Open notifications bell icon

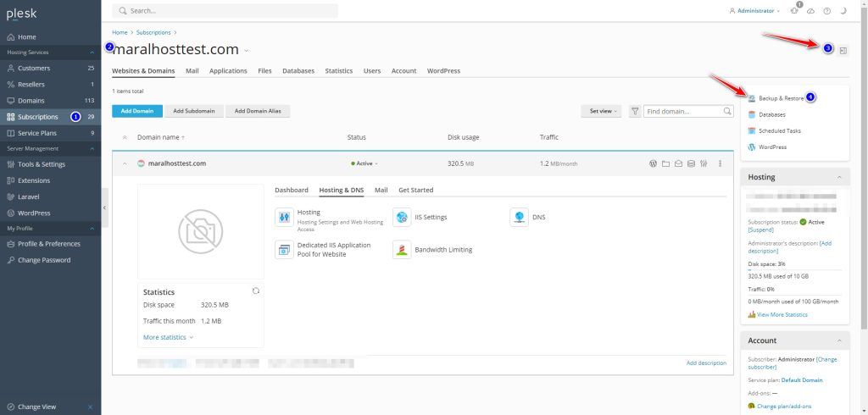795,10
